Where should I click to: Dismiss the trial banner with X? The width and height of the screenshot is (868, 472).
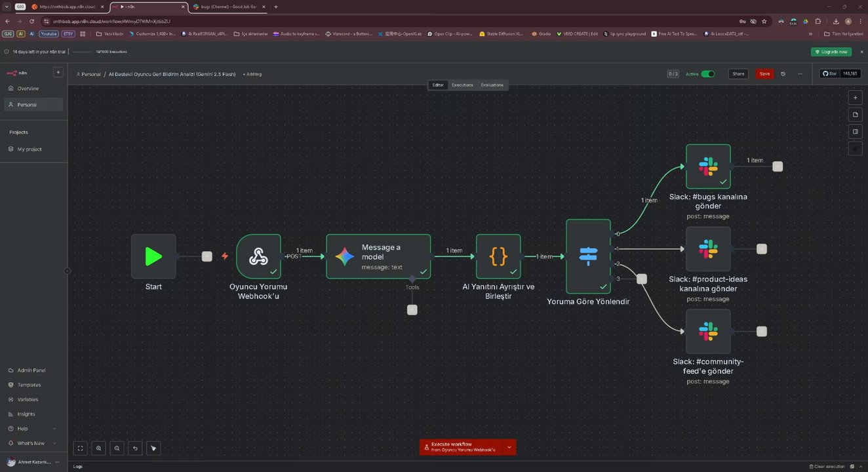tap(861, 52)
